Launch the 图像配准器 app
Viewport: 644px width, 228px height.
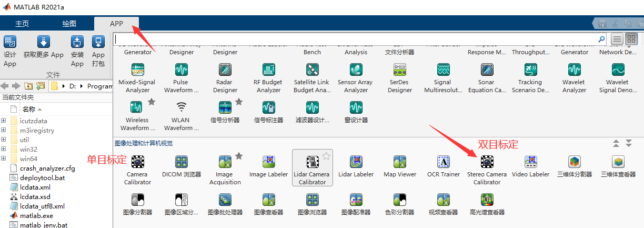coord(356,204)
